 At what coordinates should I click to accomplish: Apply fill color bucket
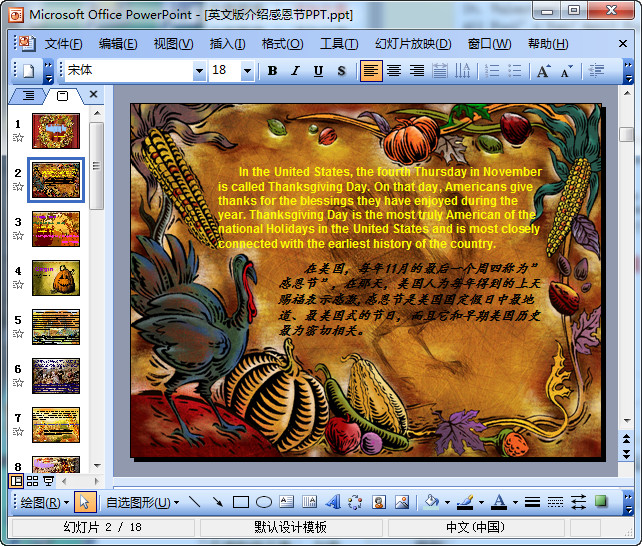431,502
